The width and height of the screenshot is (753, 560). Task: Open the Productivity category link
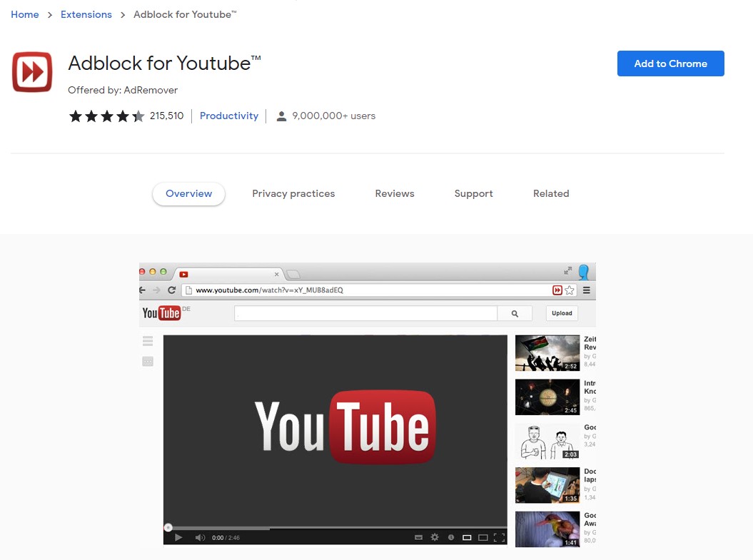[229, 116]
